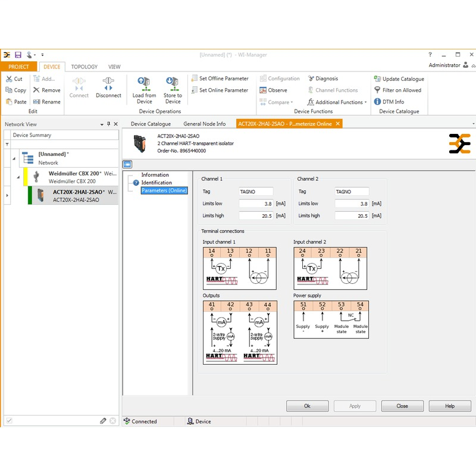Open the quick access toolbar customize arrow
Image resolution: width=476 pixels, height=476 pixels.
click(x=42, y=55)
